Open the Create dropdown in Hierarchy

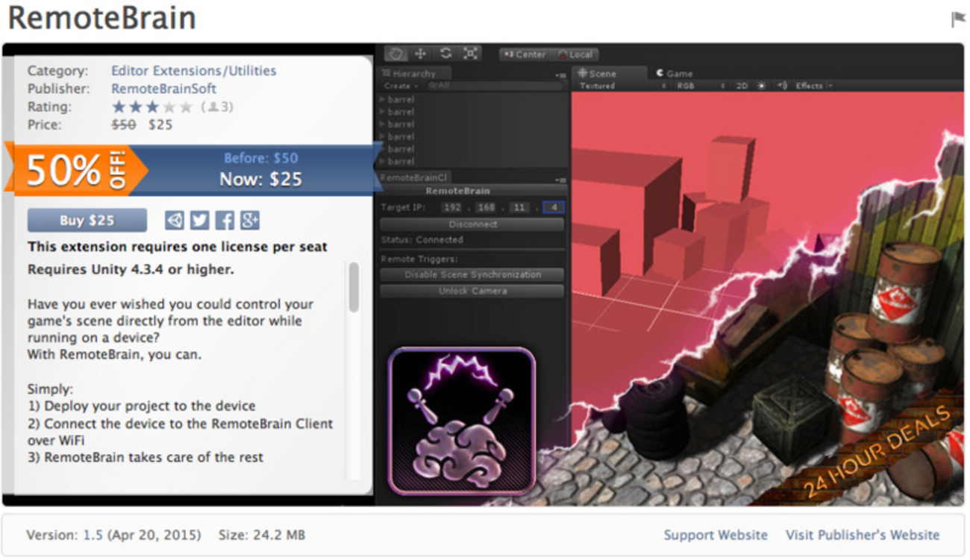[x=400, y=86]
